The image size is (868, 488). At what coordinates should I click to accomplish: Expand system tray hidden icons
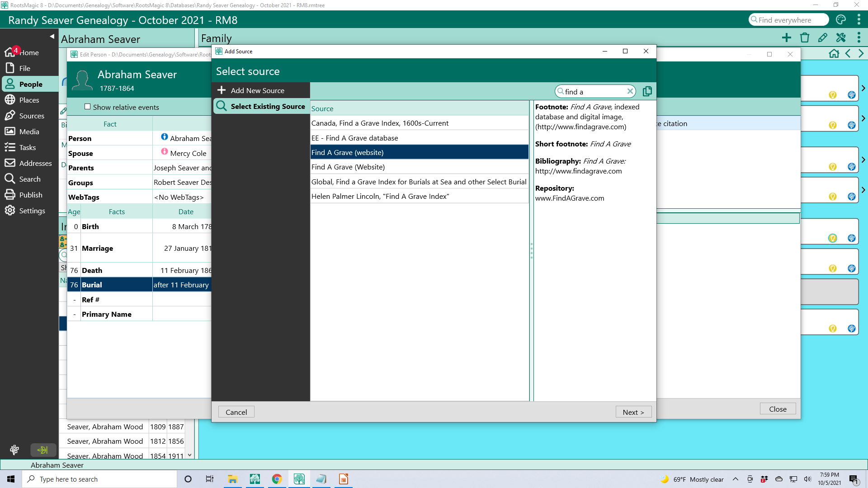(736, 479)
